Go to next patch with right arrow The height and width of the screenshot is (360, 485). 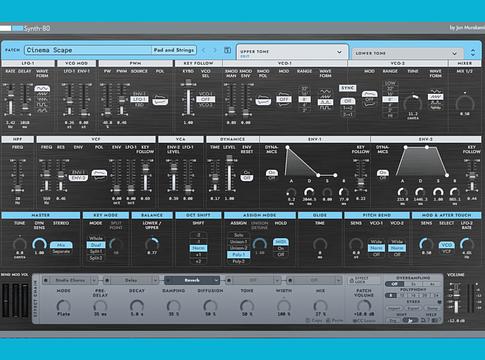pyautogui.click(x=214, y=50)
